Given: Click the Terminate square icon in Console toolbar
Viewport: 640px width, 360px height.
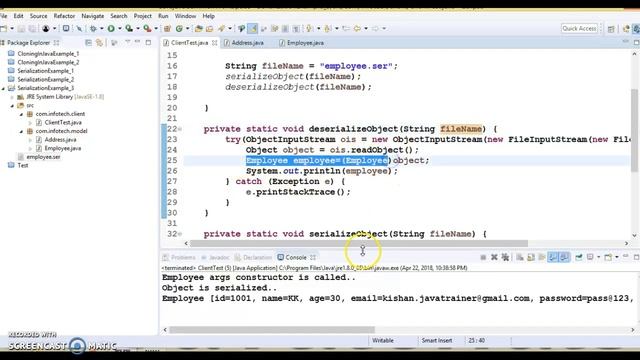Looking at the screenshot, I should pos(483,257).
